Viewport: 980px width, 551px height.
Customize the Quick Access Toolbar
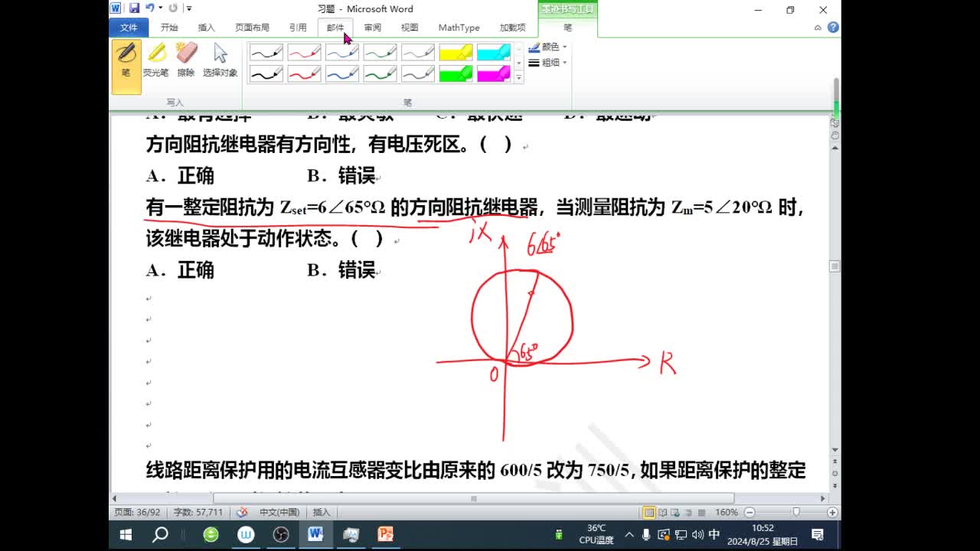(189, 8)
